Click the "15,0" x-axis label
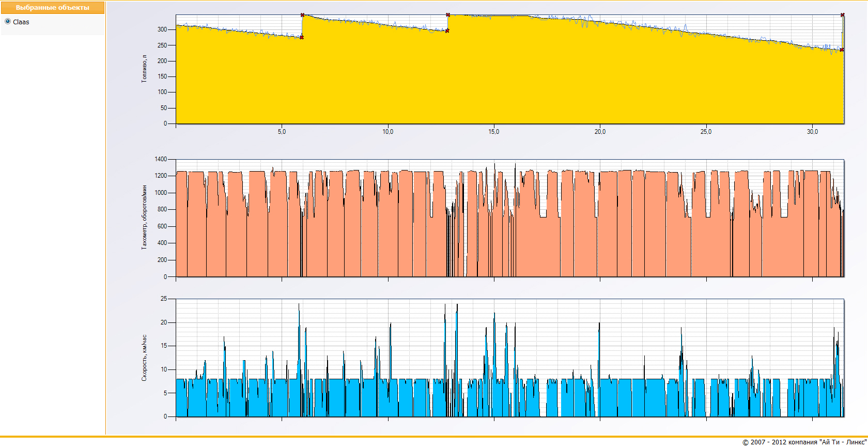The width and height of the screenshot is (868, 448). pyautogui.click(x=494, y=132)
